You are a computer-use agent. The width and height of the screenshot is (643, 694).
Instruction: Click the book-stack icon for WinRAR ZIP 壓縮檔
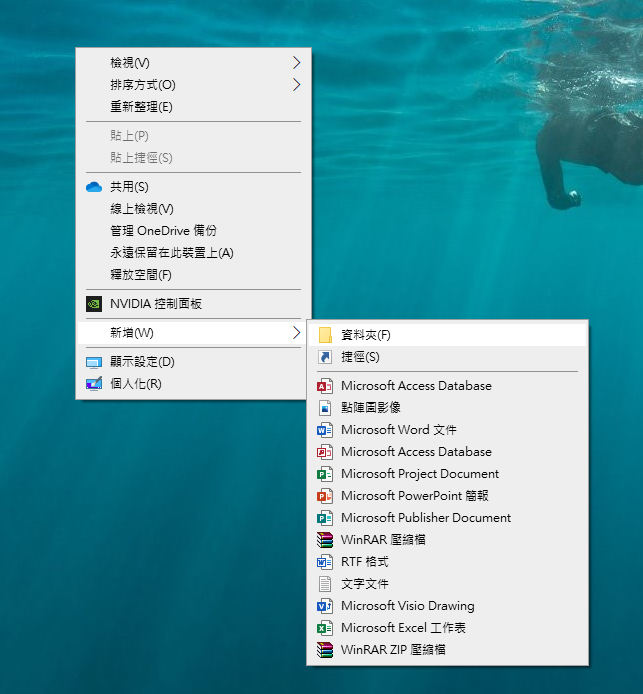coord(325,650)
